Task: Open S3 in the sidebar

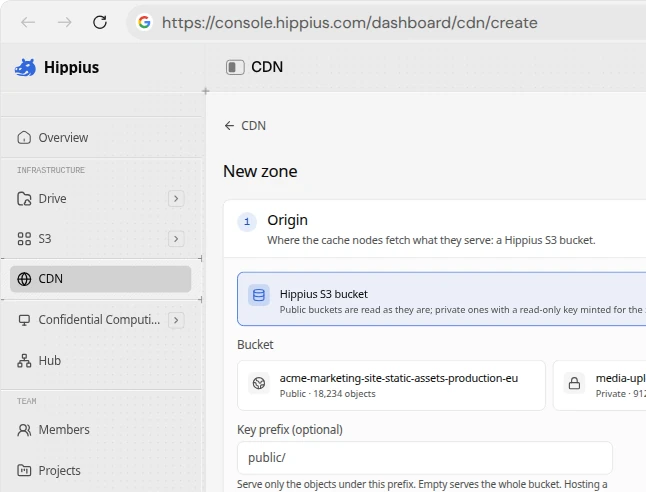Action: click(x=101, y=239)
